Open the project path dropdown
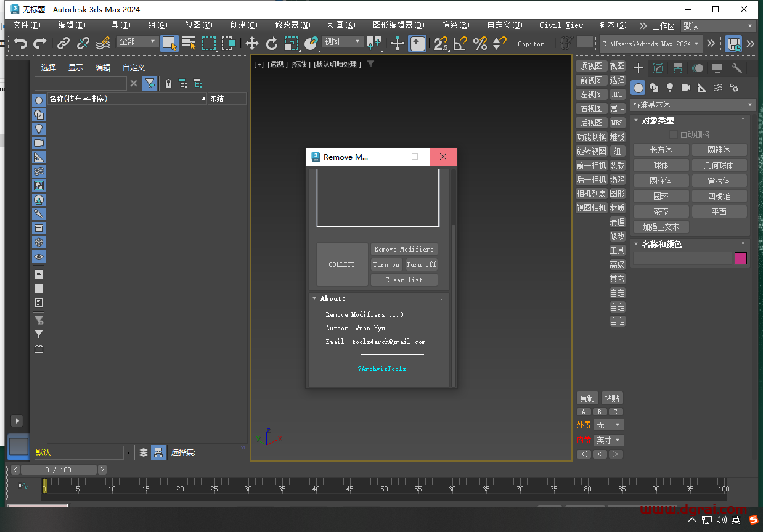Viewport: 763px width, 532px height. 651,44
